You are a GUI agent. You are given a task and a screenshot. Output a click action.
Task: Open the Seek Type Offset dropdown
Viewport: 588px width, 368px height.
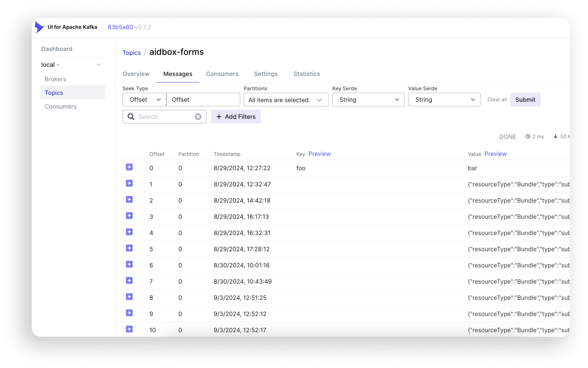pos(144,100)
